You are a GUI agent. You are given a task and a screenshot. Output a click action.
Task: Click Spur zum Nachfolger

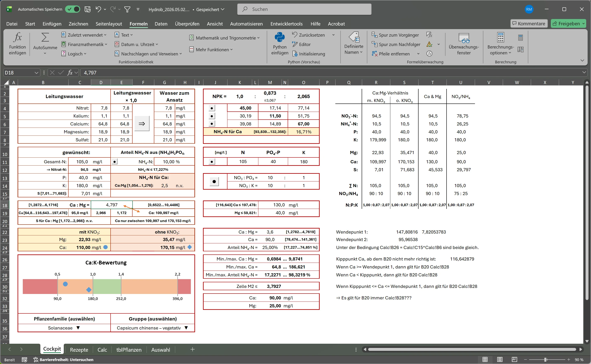[x=396, y=44]
